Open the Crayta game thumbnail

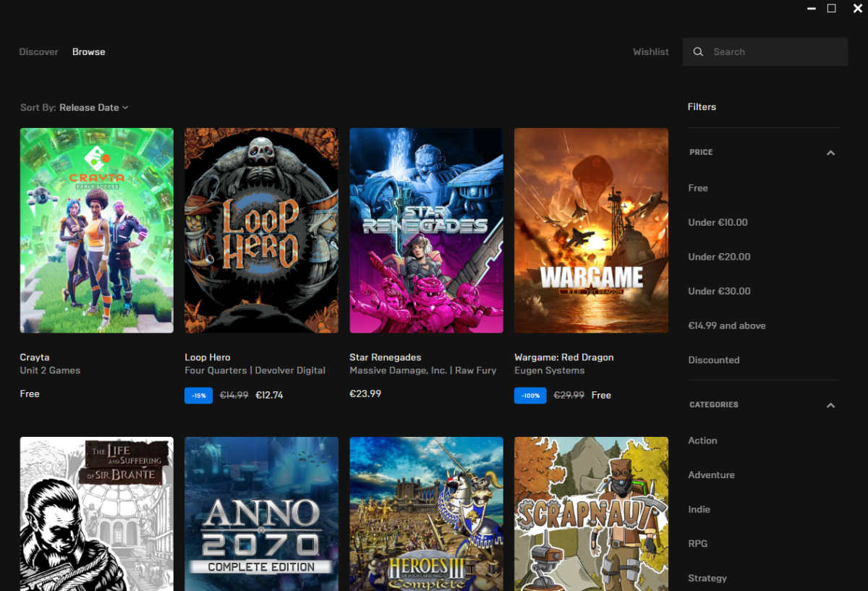(x=96, y=230)
